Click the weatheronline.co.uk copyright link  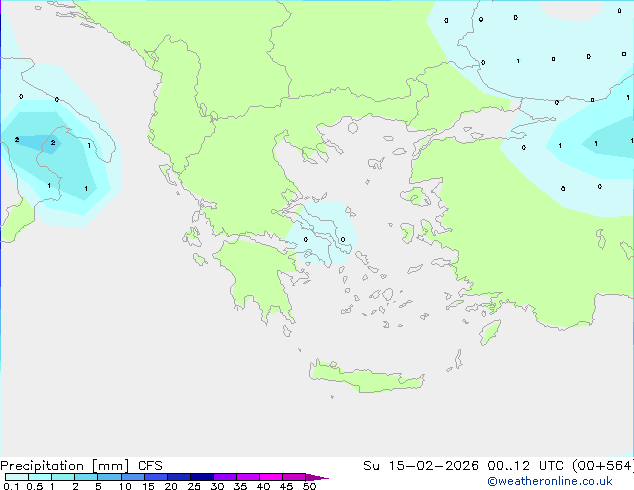click(550, 481)
